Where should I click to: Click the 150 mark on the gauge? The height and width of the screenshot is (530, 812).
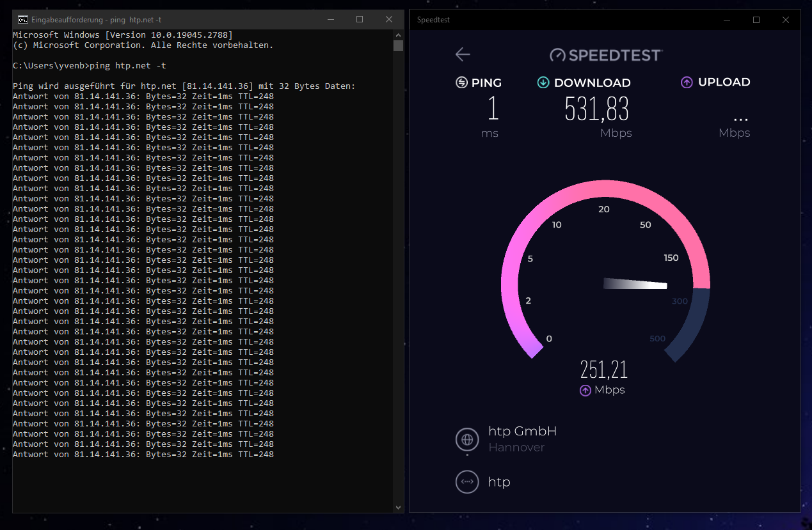[x=671, y=258]
